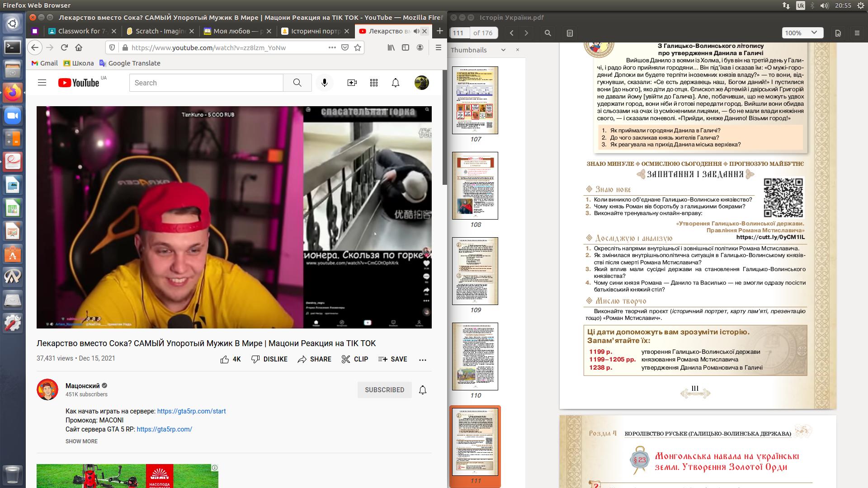The height and width of the screenshot is (488, 868).
Task: Toggle the SUBSCRIBED button for Мацонский
Action: click(x=384, y=390)
